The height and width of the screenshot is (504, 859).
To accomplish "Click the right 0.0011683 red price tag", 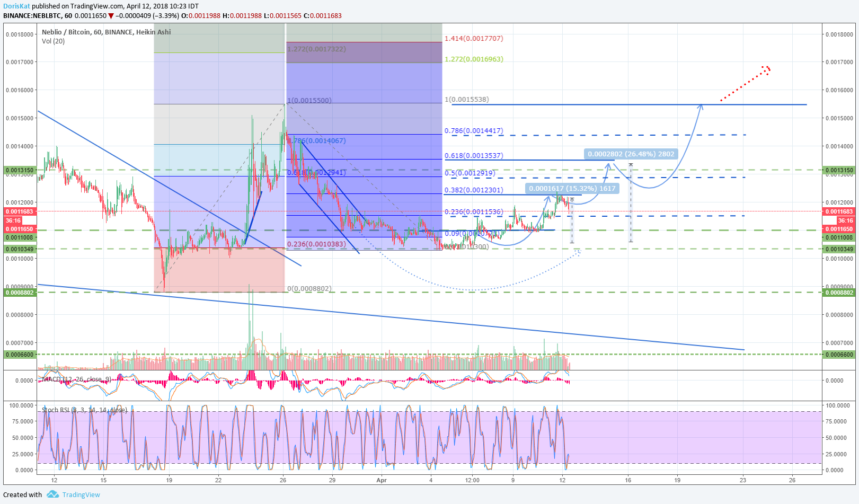I will pos(839,211).
